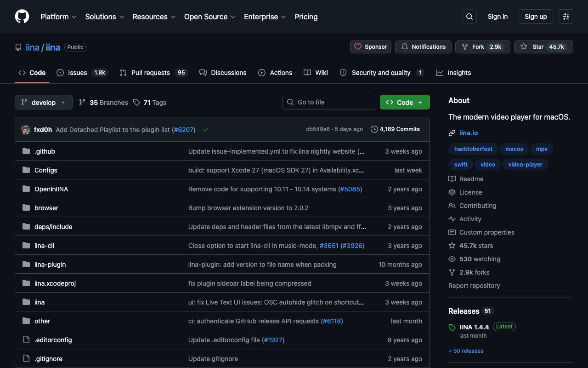Open the green Code dropdown button
This screenshot has height=368, width=588.
click(x=405, y=102)
